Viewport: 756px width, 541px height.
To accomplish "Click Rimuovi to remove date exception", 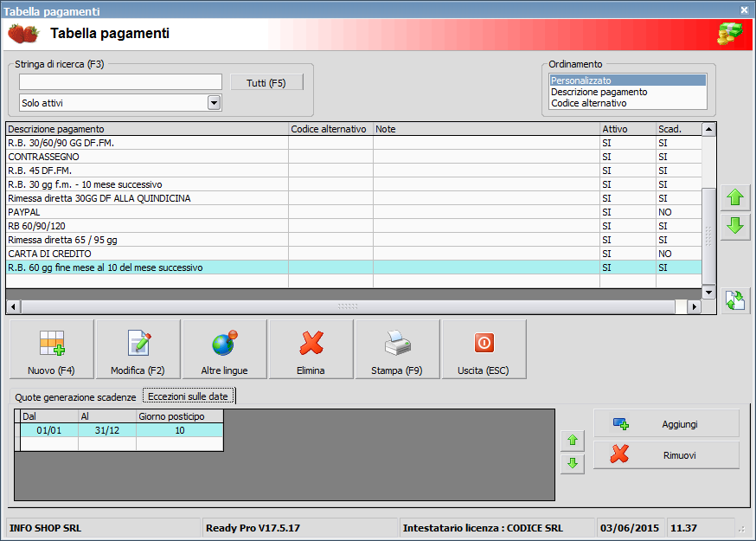I will click(666, 454).
